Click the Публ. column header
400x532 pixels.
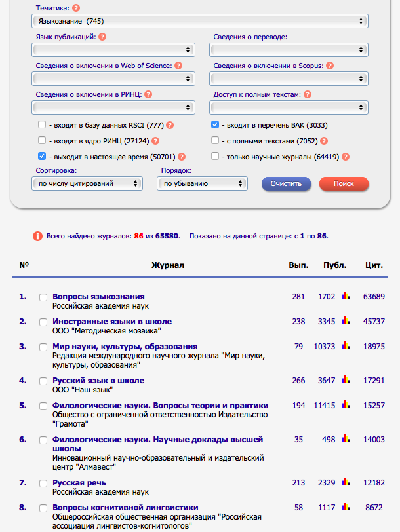pyautogui.click(x=334, y=265)
